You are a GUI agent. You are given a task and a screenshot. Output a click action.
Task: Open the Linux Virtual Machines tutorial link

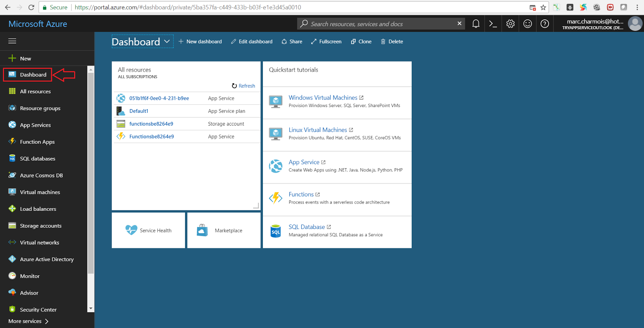[318, 130]
